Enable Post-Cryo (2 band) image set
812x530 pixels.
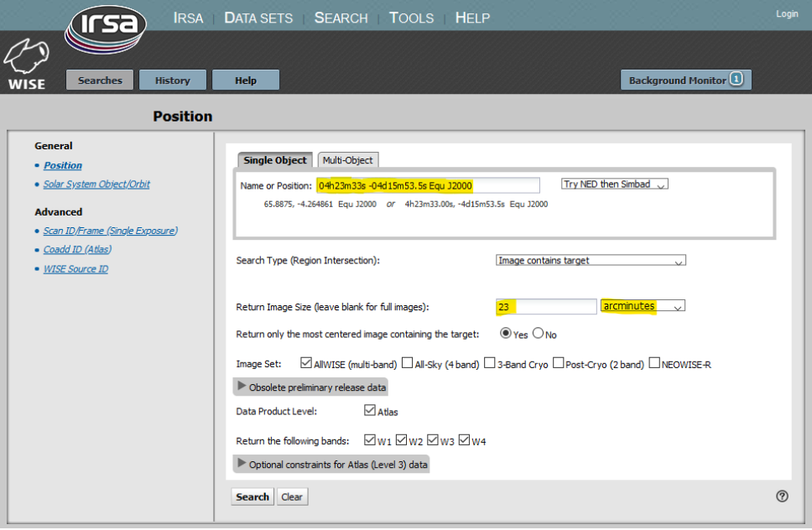click(x=558, y=363)
